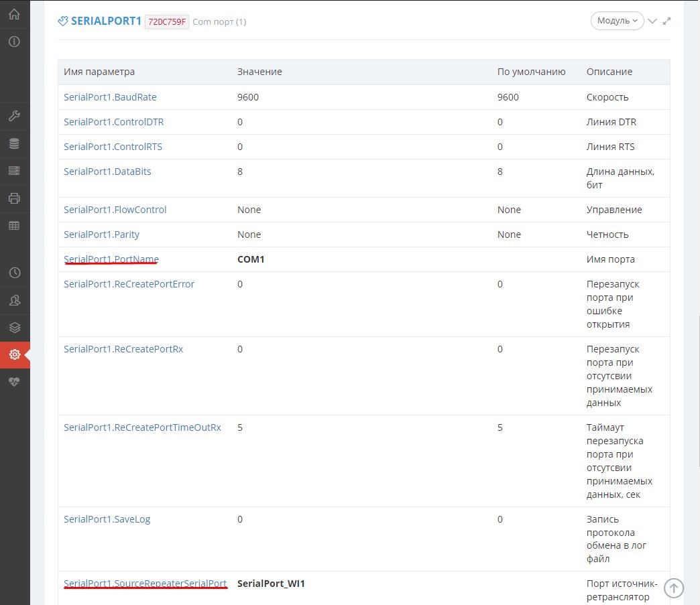Open the clock history icon
700x605 pixels.
[x=14, y=273]
